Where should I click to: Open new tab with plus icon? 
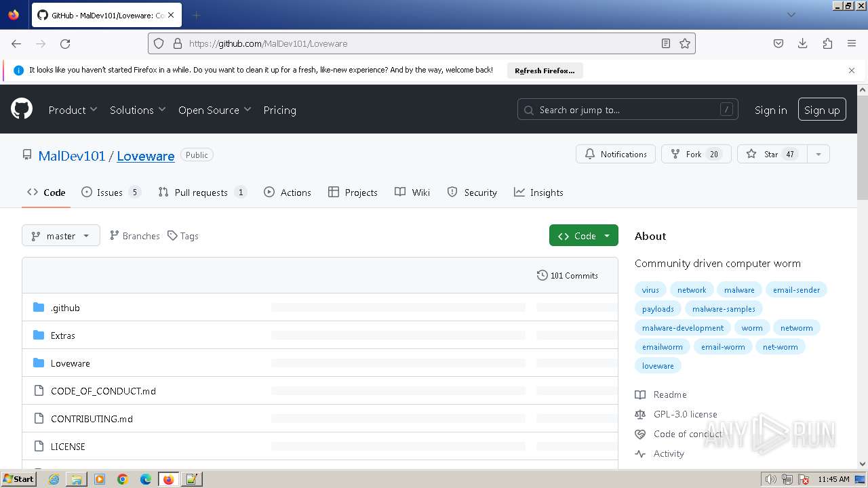tap(196, 15)
